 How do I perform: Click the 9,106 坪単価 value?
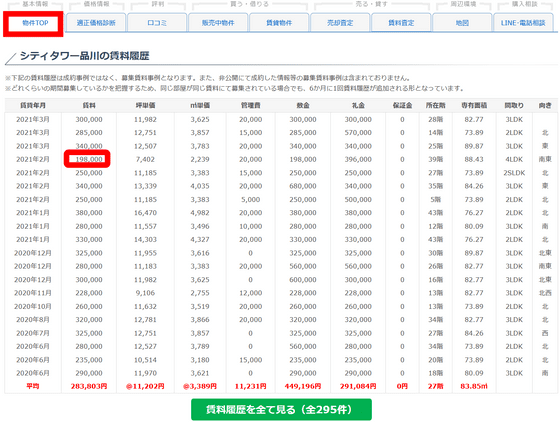click(x=145, y=293)
